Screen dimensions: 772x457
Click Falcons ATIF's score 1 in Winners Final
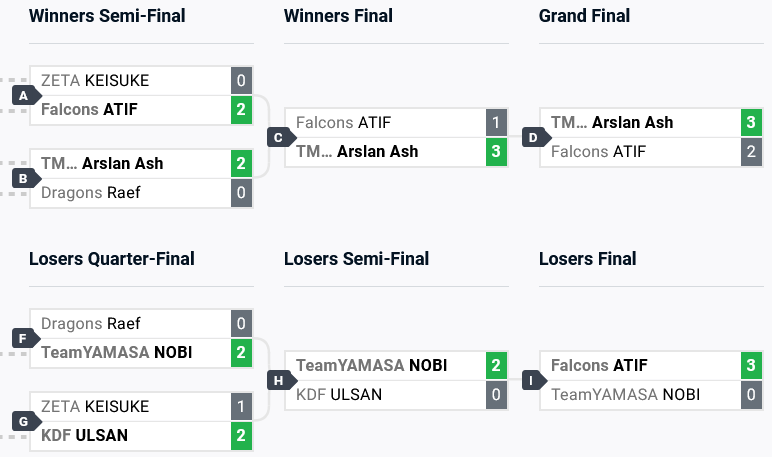tap(496, 123)
